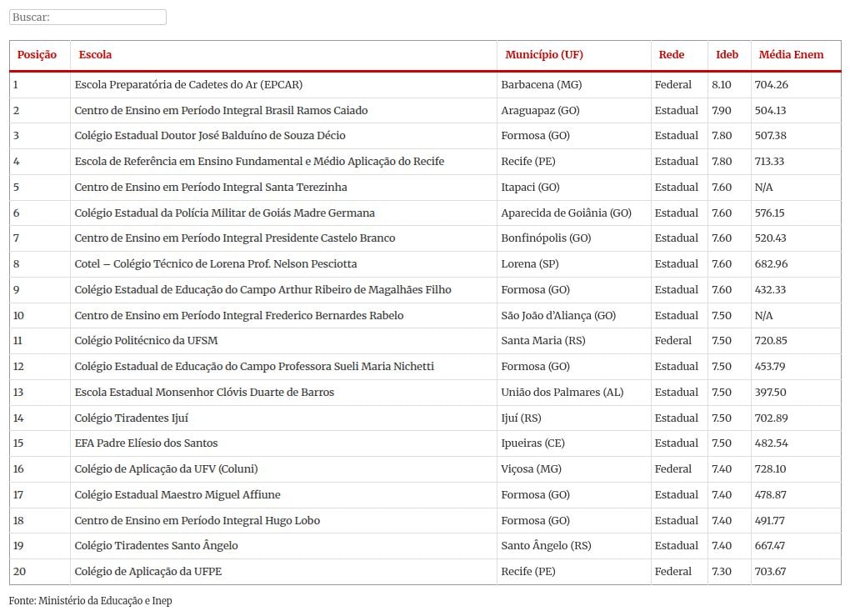Select EFA Padre Elíesio dos Santos
The image size is (850, 616).
(x=147, y=443)
